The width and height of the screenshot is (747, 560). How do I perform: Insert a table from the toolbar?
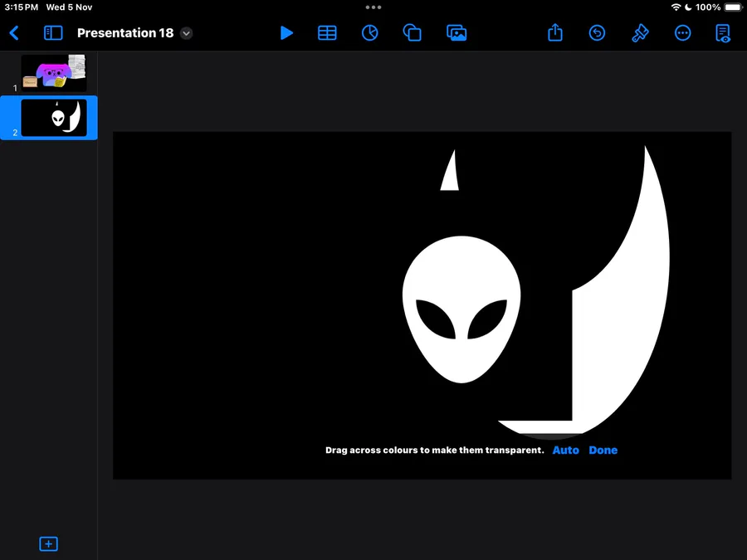pyautogui.click(x=327, y=33)
